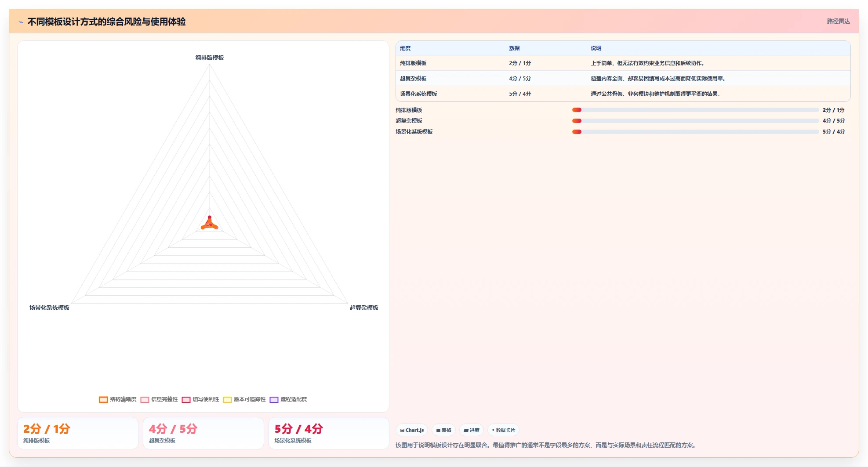Click the 结构清晰度 legend label
Image resolution: width=868 pixels, height=467 pixels.
[123, 399]
